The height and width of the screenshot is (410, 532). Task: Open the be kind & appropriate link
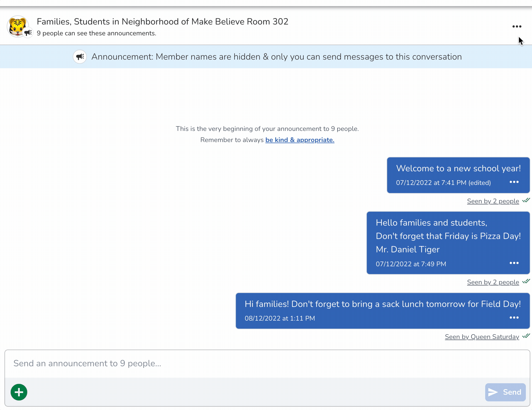click(300, 140)
